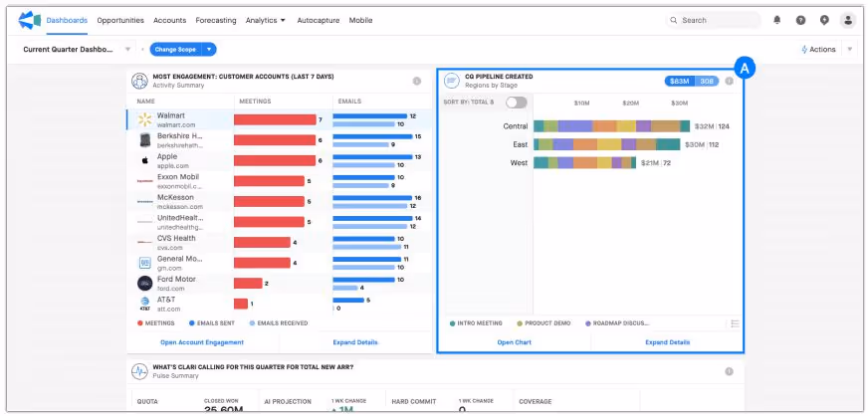Image resolution: width=868 pixels, height=416 pixels.
Task: Open the chart legend list icon
Action: click(736, 323)
